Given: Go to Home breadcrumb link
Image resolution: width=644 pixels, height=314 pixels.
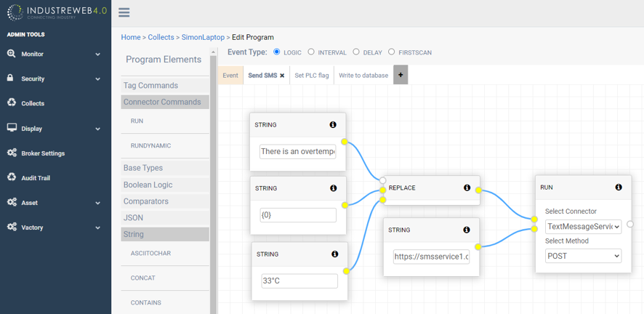Looking at the screenshot, I should [131, 37].
